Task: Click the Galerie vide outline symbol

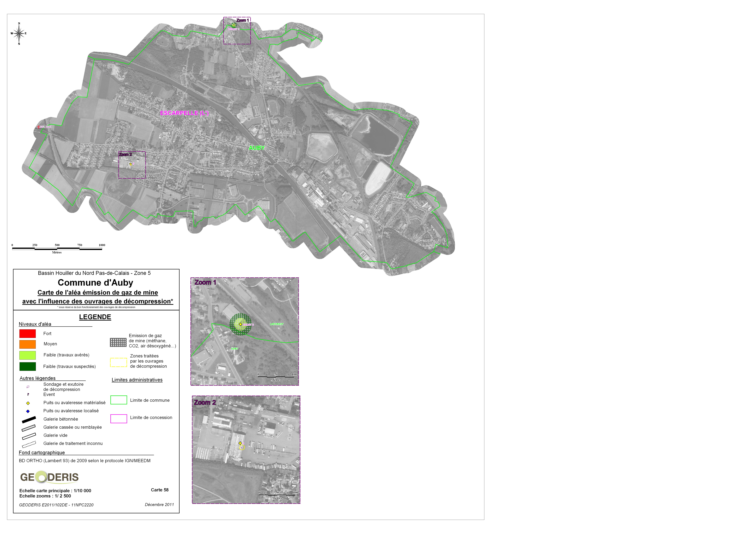Action: tap(29, 436)
